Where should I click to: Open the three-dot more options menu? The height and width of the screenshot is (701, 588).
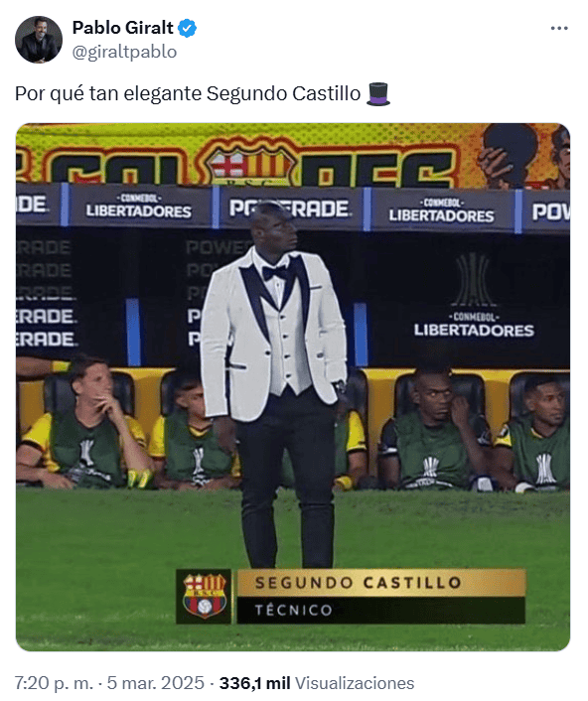tap(559, 28)
